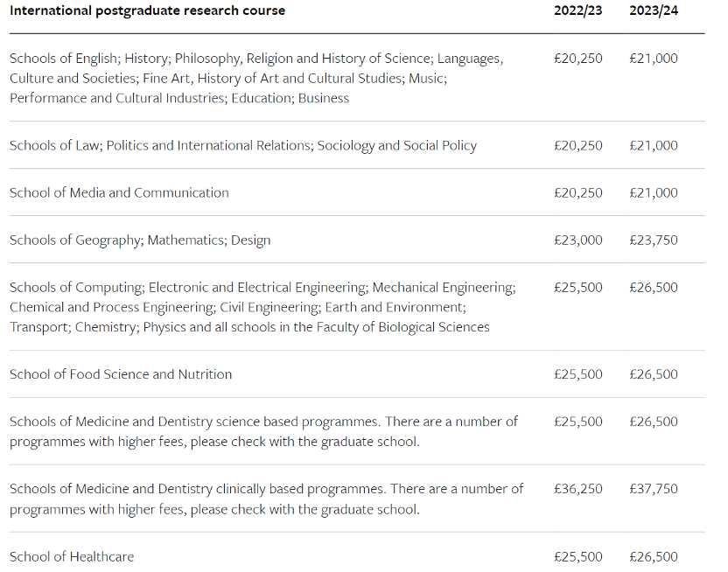Click Medicine and Dentistry clinically based programmes text

tap(266, 489)
